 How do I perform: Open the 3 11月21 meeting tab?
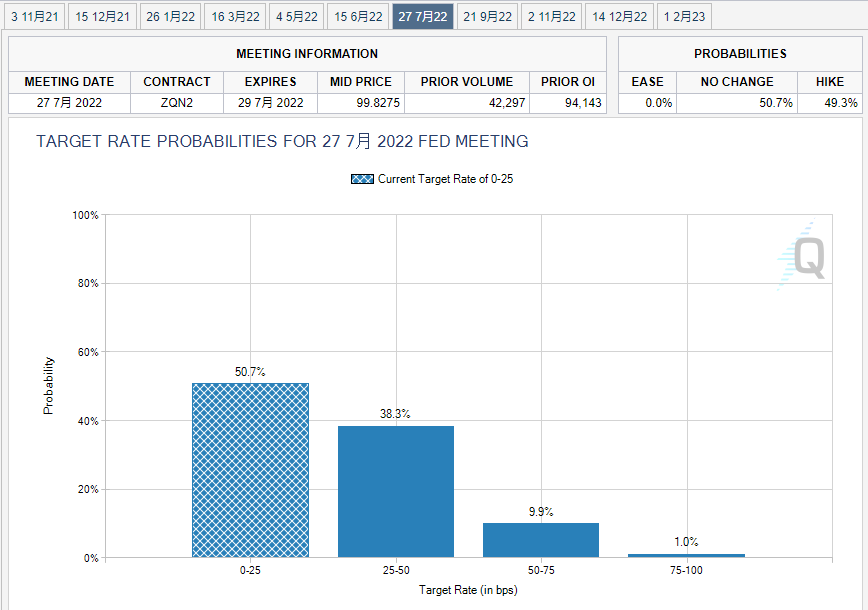[35, 16]
